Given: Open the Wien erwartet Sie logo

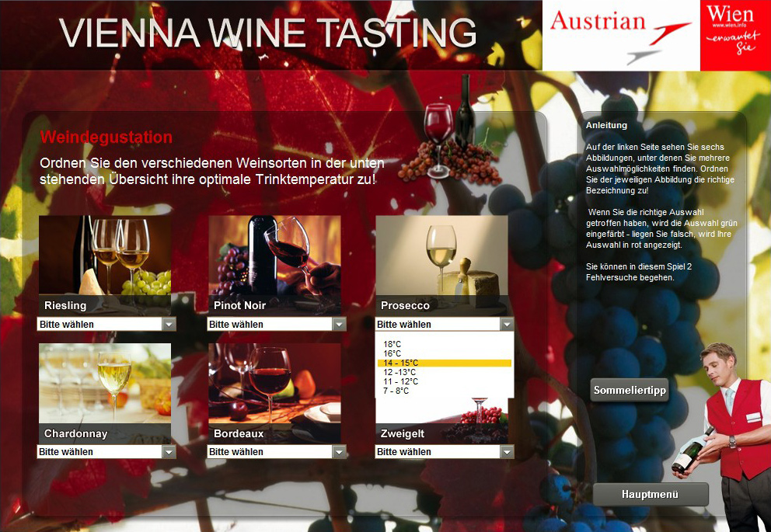Looking at the screenshot, I should pos(735,35).
